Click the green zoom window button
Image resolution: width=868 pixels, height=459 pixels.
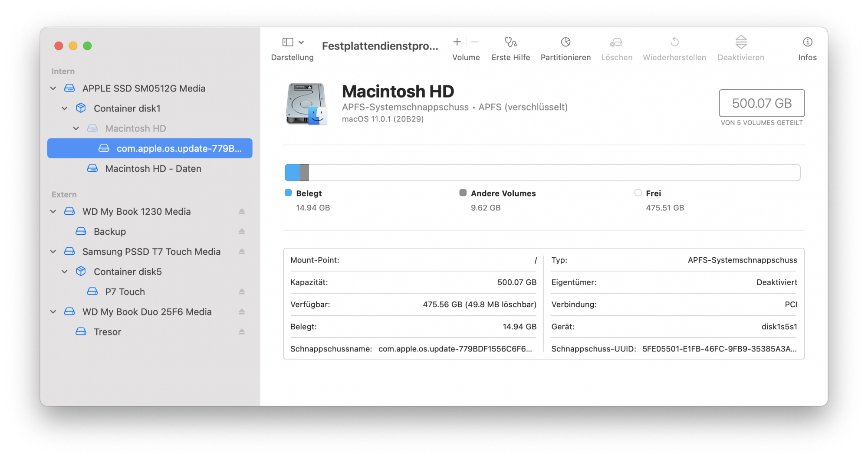coord(88,46)
